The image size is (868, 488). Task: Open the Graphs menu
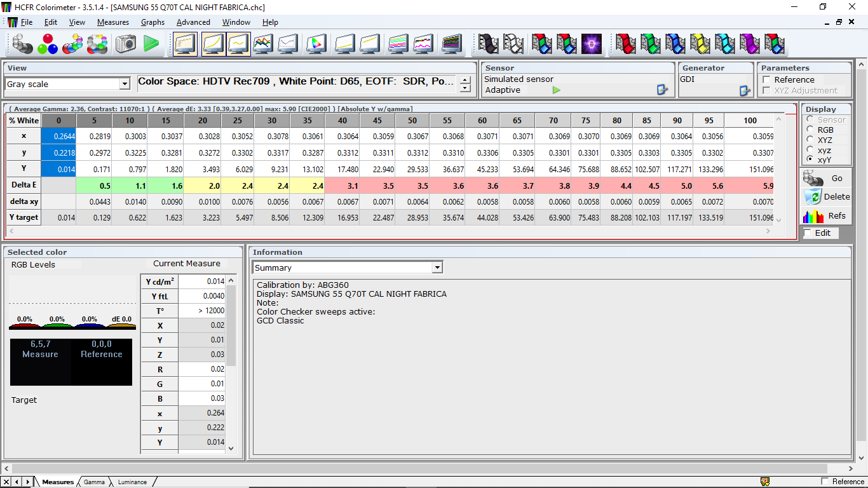click(153, 22)
